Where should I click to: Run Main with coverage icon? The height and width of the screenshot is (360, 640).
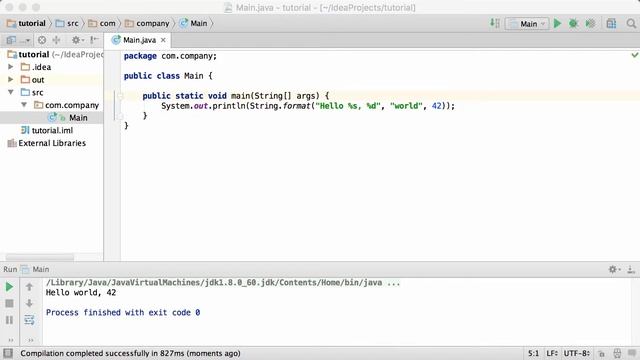(590, 24)
